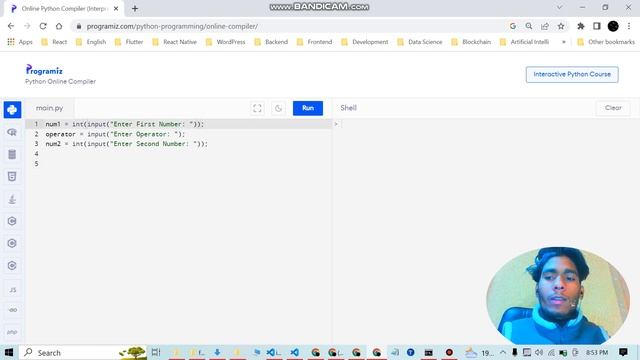Image resolution: width=640 pixels, height=360 pixels.
Task: Open the Chrome profile avatar
Action: [613, 26]
